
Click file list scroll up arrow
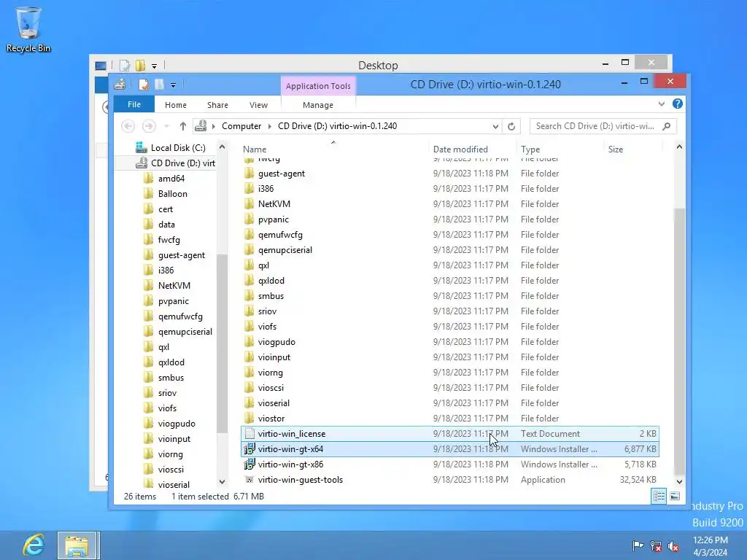pyautogui.click(x=679, y=147)
